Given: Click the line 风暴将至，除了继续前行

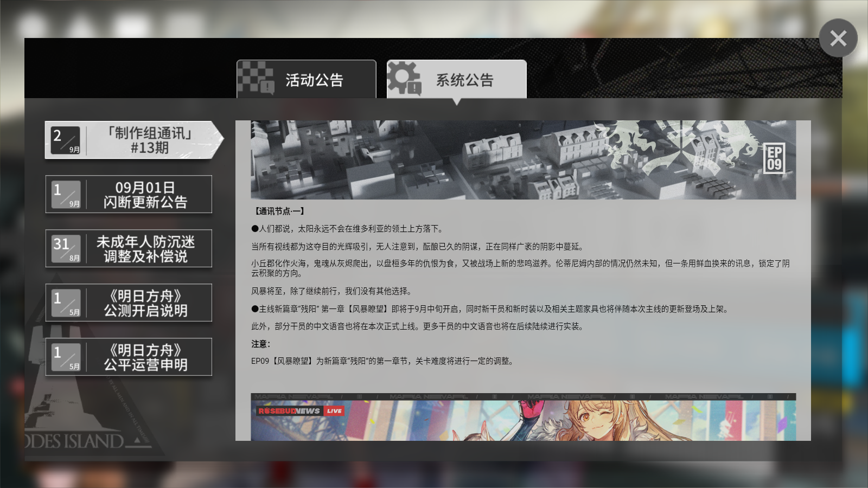Looking at the screenshot, I should click(333, 291).
